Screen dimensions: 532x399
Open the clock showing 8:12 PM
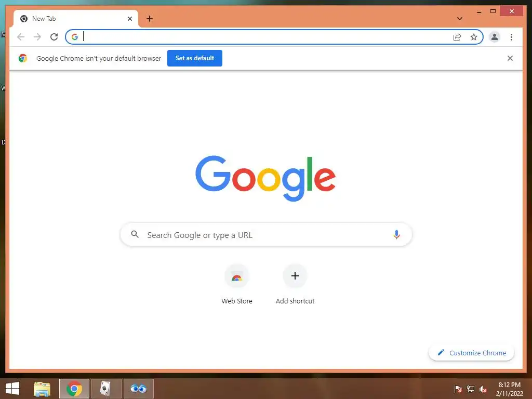(509, 389)
